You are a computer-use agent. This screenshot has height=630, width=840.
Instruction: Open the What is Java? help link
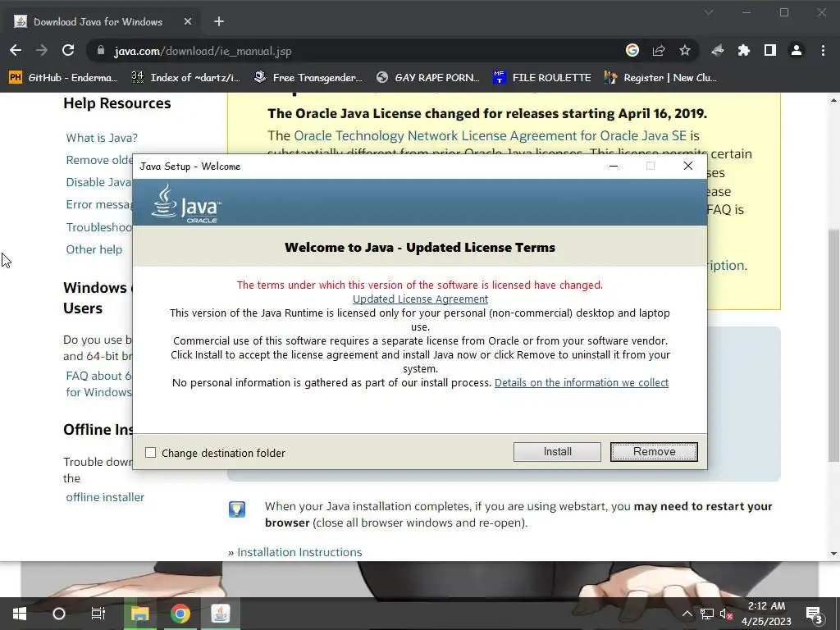(102, 138)
